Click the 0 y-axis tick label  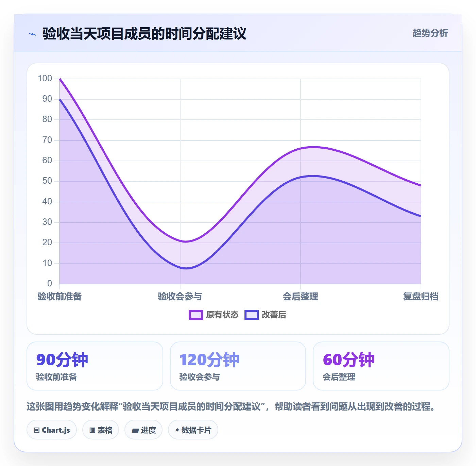(x=50, y=283)
